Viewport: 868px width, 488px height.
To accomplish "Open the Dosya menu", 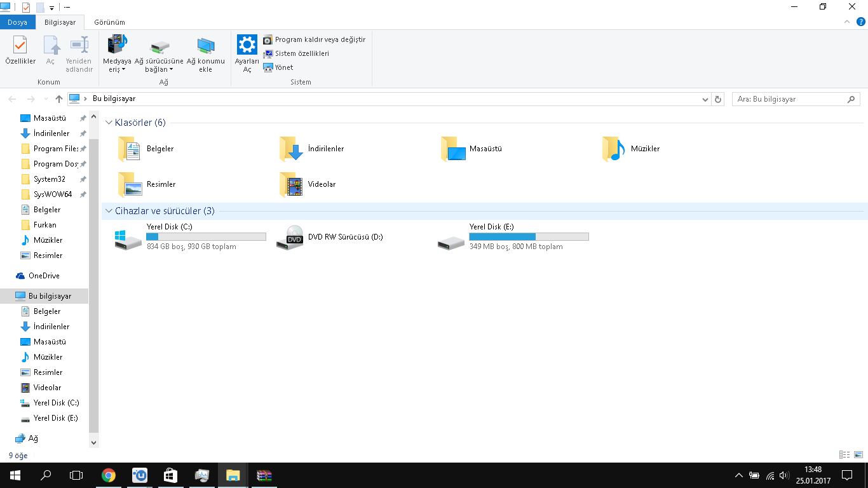I will [17, 22].
